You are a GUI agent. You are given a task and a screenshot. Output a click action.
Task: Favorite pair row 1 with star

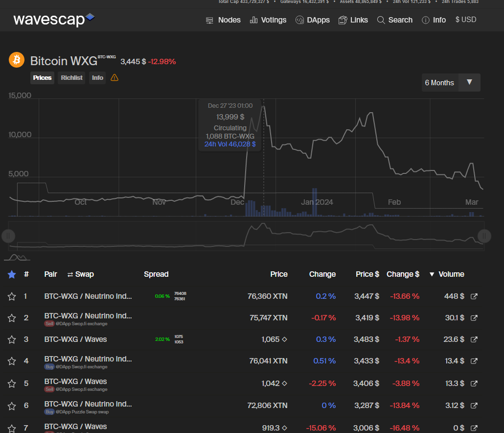tap(12, 297)
